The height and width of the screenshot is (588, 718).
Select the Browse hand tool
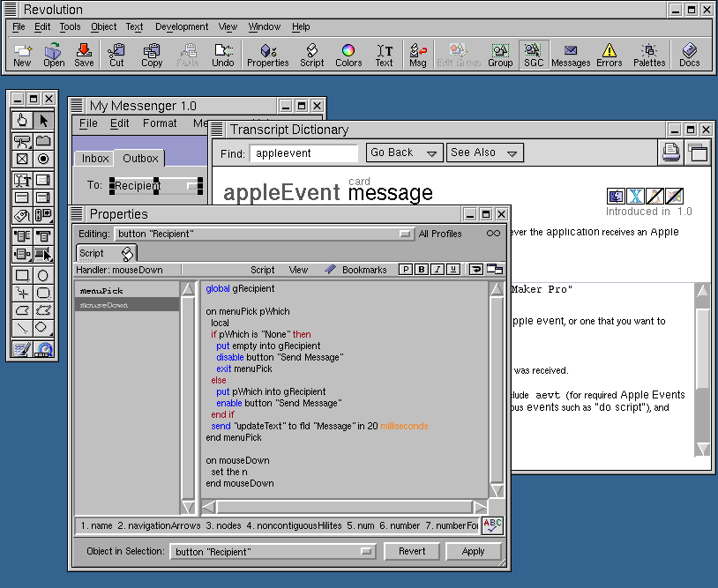point(22,121)
